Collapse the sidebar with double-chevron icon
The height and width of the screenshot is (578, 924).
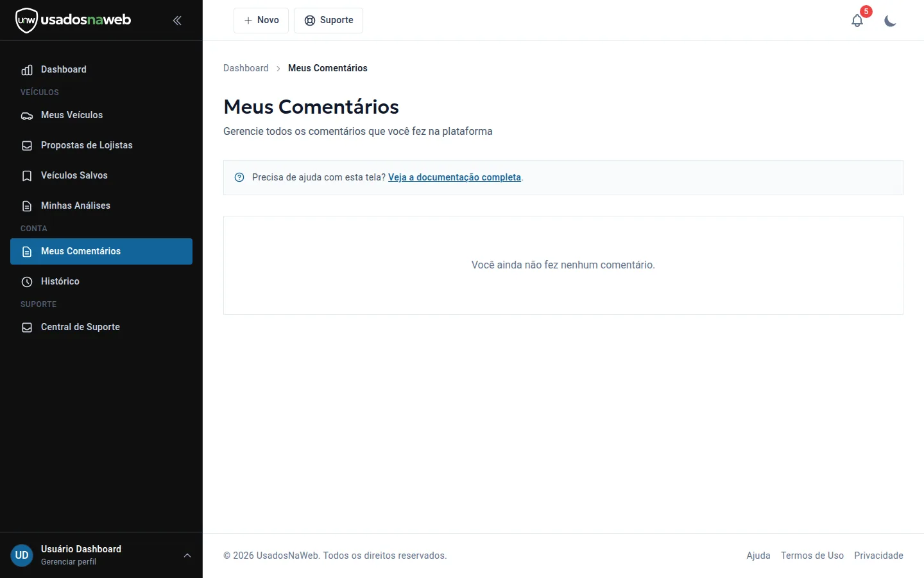[177, 21]
